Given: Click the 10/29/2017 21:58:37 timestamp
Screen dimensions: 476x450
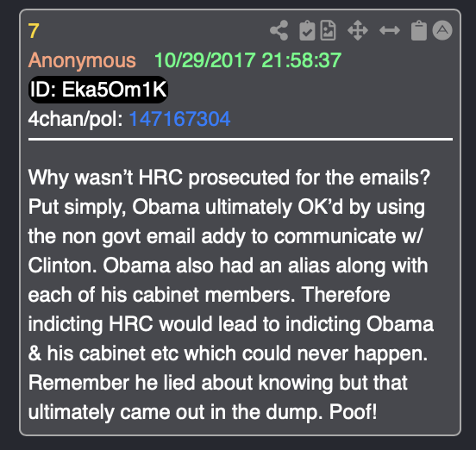Looking at the screenshot, I should [x=247, y=60].
